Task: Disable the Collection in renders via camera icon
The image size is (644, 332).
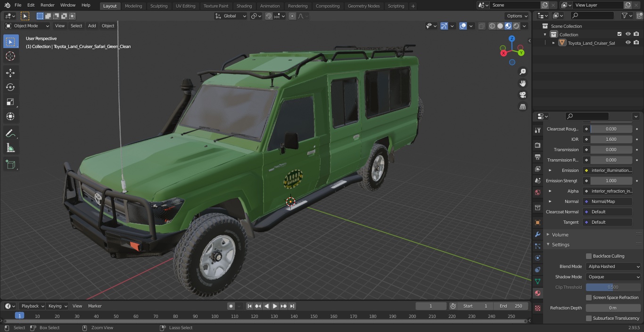Action: point(636,34)
